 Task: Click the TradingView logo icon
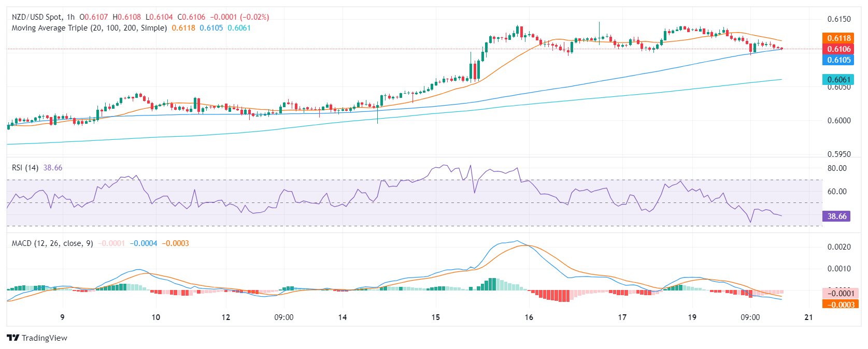[13, 338]
